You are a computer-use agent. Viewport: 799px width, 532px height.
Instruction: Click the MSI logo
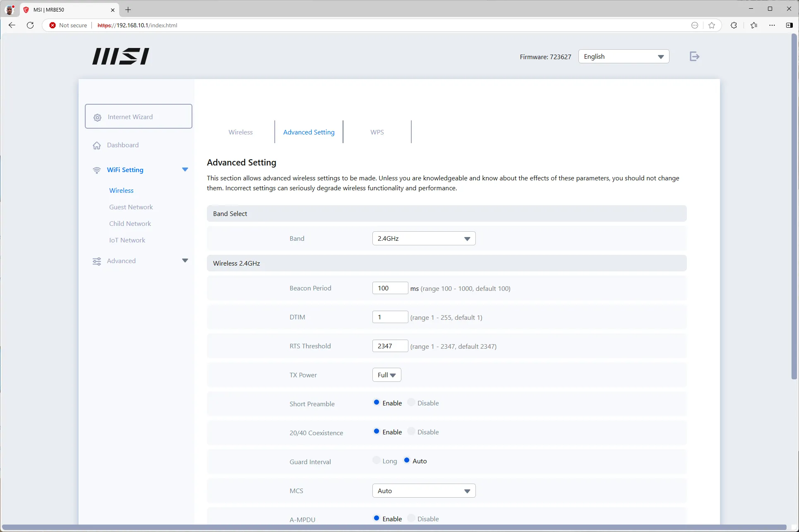pyautogui.click(x=120, y=56)
